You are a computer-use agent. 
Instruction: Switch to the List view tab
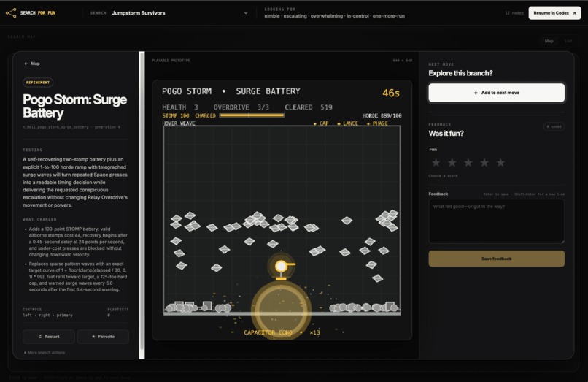[568, 41]
